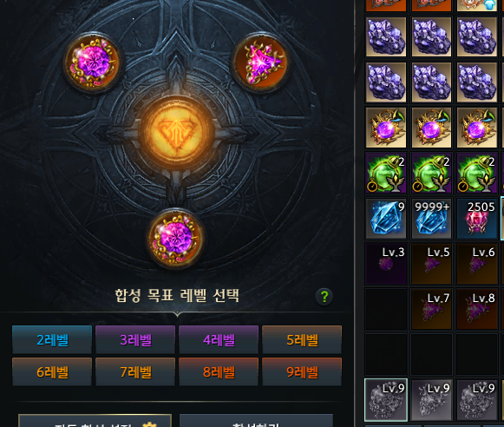Screen dimensions: 504x427
Task: Choose the 5레벨 target level
Action: coord(302,339)
